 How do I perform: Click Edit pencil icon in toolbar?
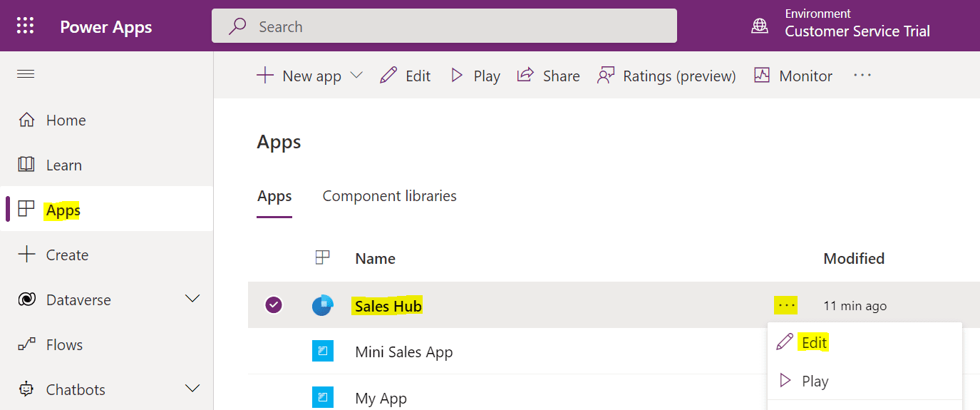[x=388, y=76]
